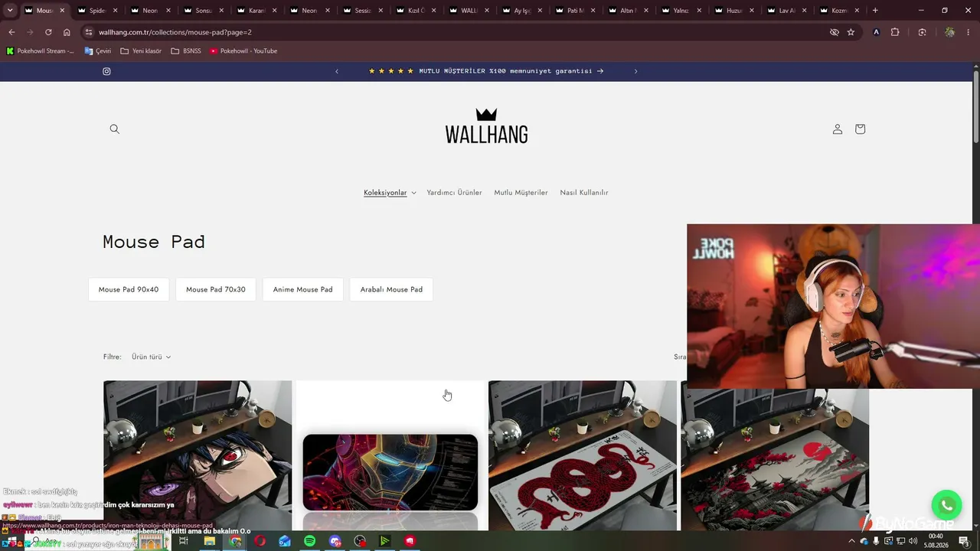Switch to the Sessiz tab
This screenshot has height=551, width=980.
tap(362, 11)
